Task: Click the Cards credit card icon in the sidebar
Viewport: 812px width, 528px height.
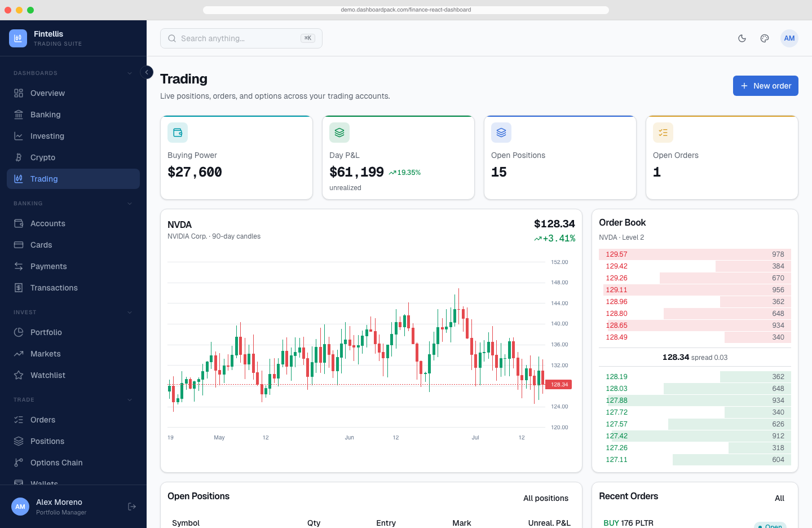Action: tap(19, 245)
